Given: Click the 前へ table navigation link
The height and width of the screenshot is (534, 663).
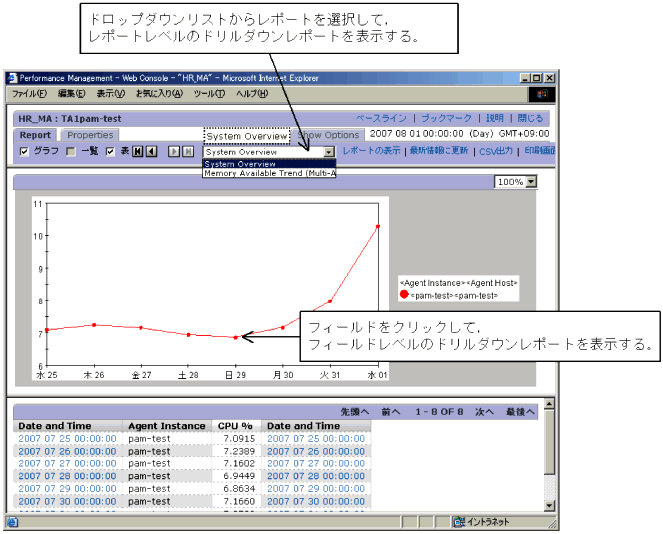Looking at the screenshot, I should click(x=391, y=412).
